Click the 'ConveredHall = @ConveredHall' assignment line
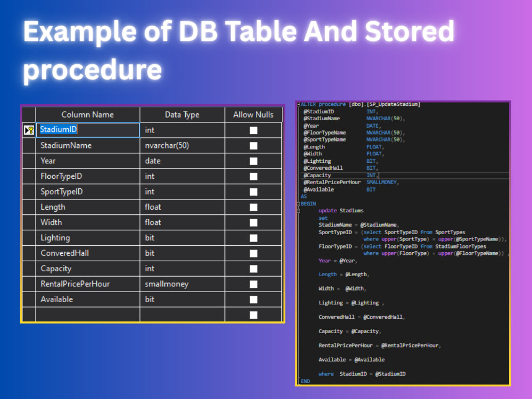This screenshot has width=532, height=399. (x=361, y=317)
